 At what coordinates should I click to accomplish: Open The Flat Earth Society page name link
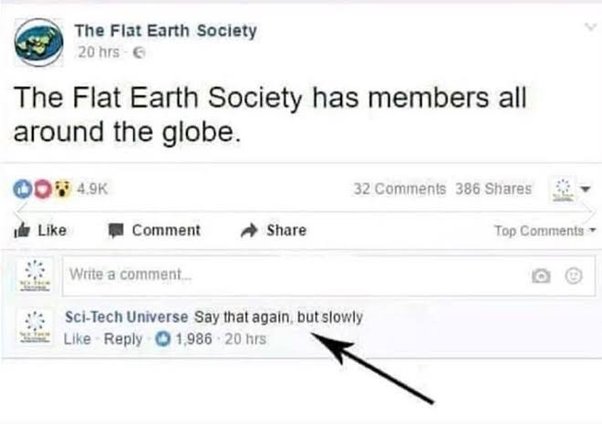(165, 31)
